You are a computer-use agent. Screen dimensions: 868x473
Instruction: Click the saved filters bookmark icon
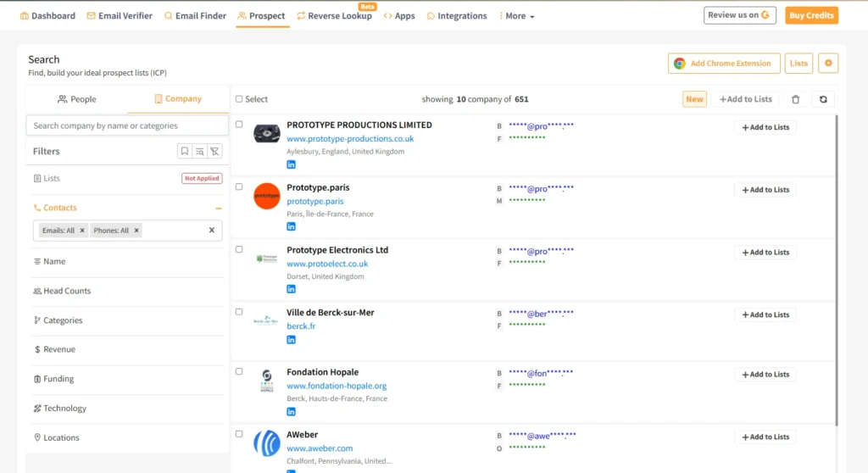click(184, 151)
